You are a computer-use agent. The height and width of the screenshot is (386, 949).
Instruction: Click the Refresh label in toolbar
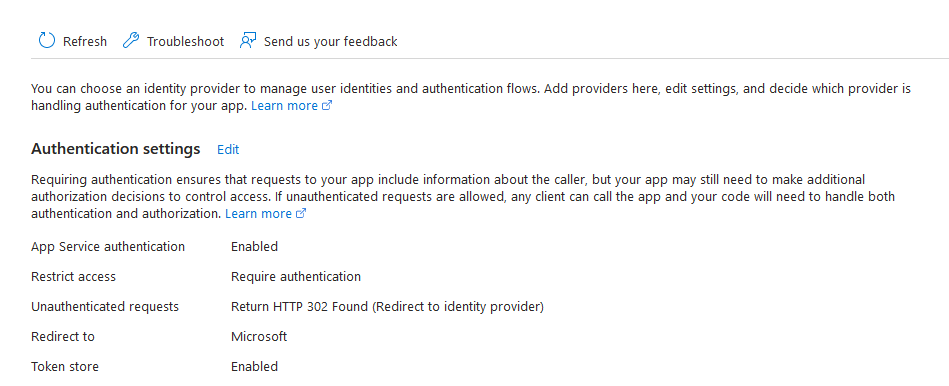(85, 41)
